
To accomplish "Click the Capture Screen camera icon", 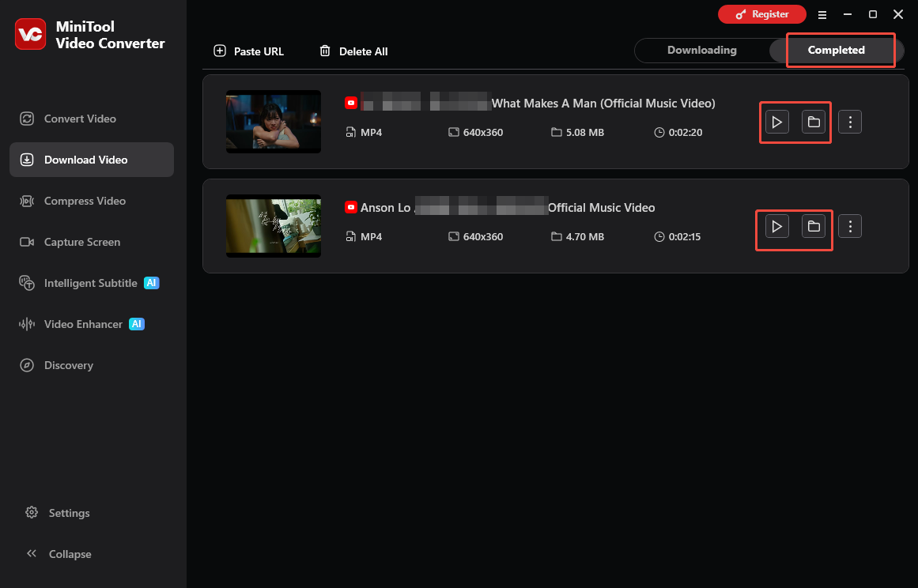I will click(x=27, y=242).
